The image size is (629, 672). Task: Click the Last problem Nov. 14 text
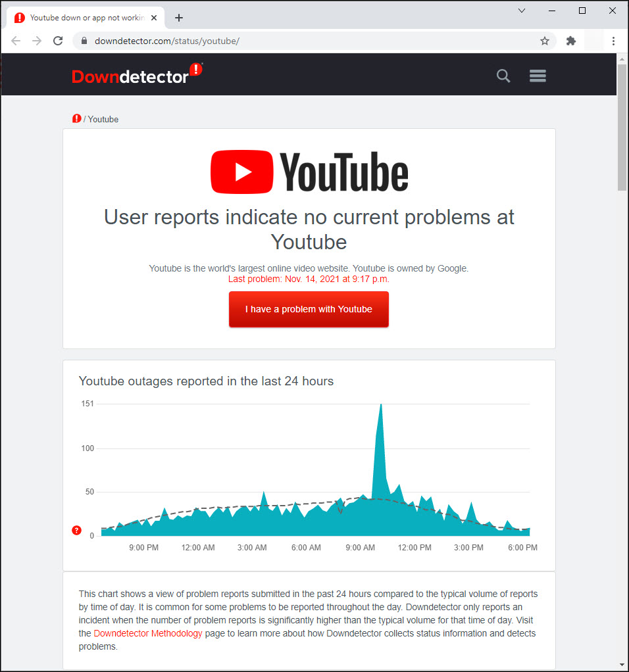click(309, 279)
